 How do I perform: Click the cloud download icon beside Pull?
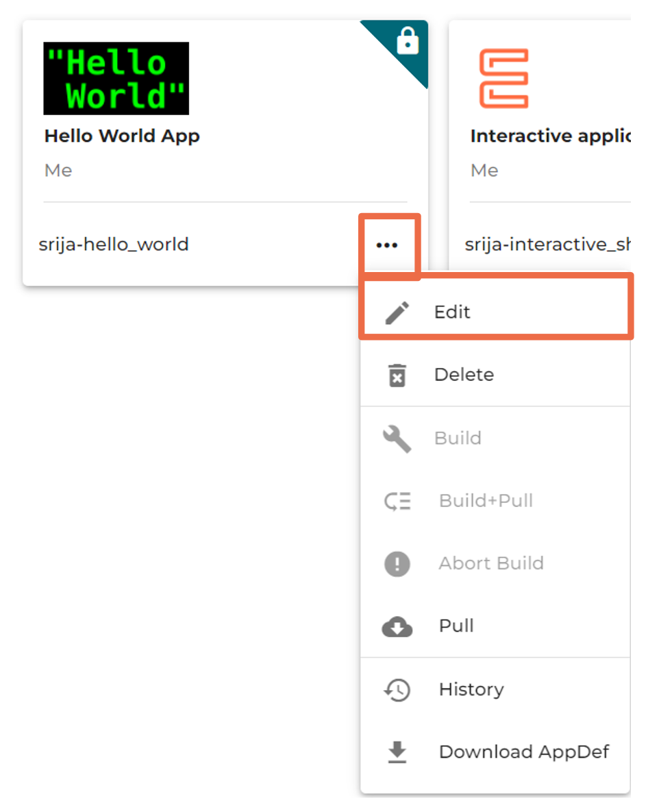point(397,626)
